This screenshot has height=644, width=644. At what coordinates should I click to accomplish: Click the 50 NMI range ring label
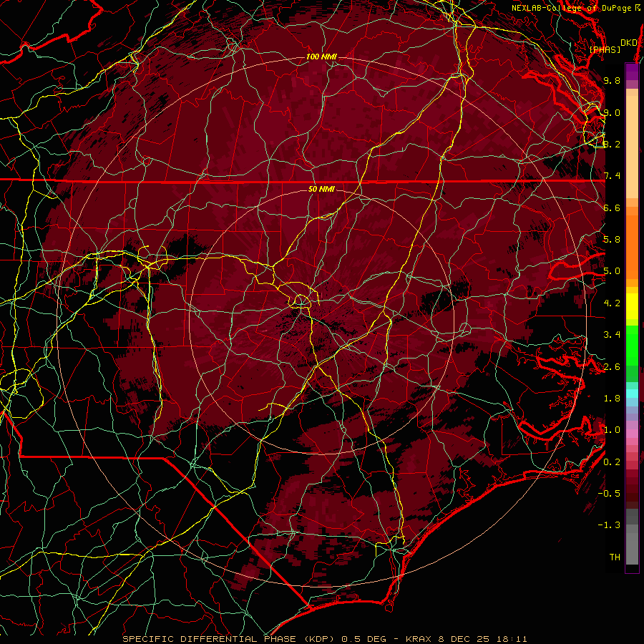click(321, 189)
